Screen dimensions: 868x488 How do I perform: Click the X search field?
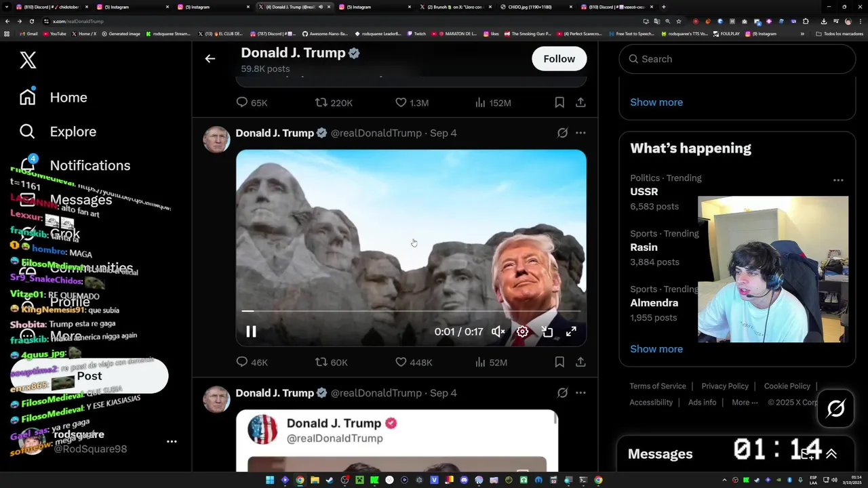737,59
